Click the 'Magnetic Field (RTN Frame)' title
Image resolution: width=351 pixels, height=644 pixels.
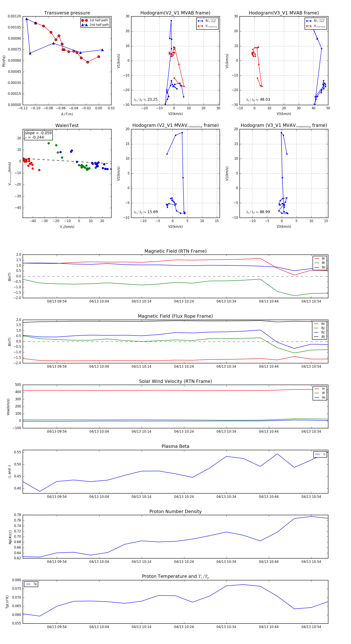(x=175, y=251)
